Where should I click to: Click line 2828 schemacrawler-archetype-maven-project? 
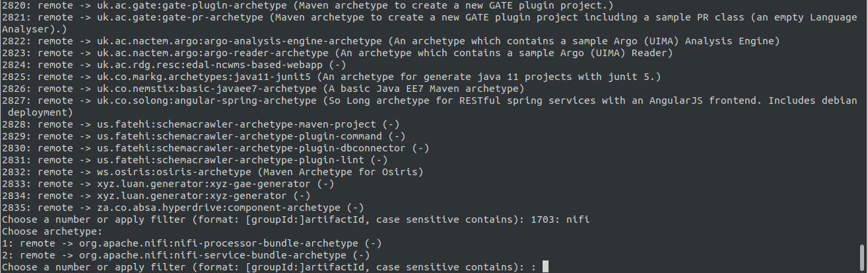[201, 124]
